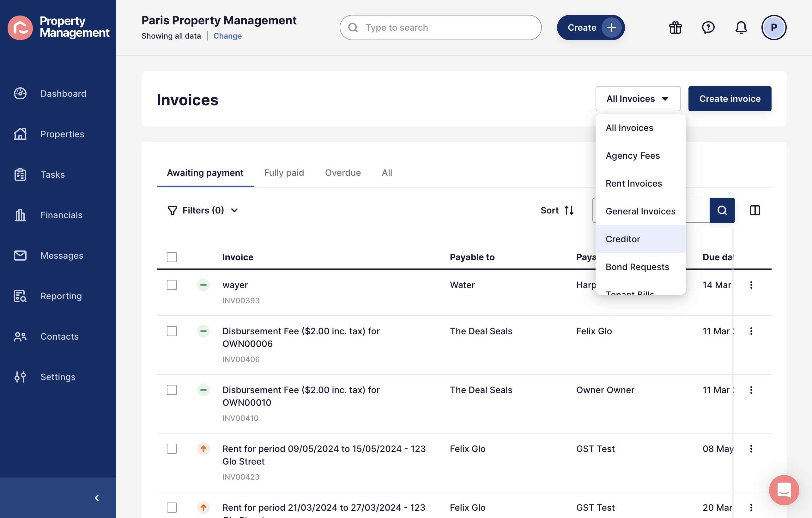Open the Messages envelope icon
Viewport: 812px width, 518px height.
pyautogui.click(x=20, y=256)
